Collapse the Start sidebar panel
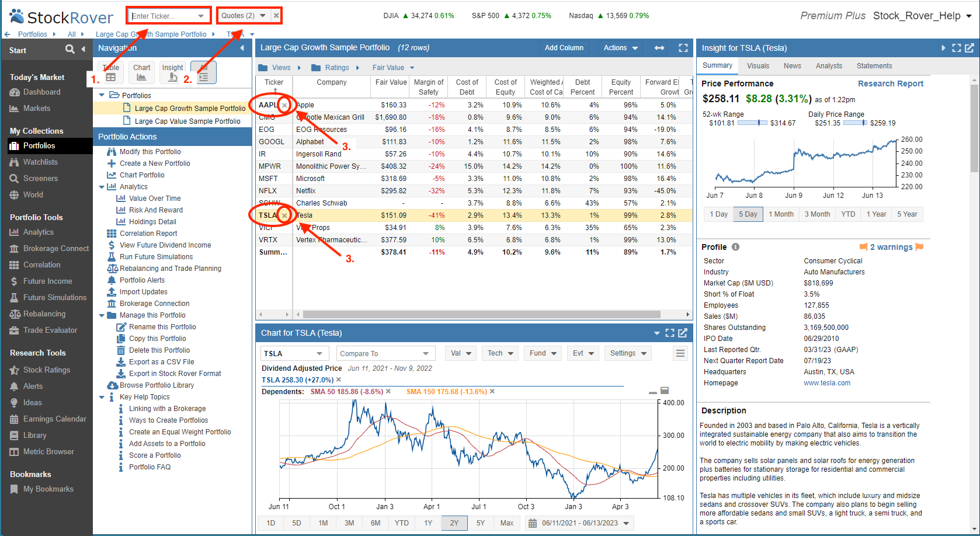 pos(84,49)
